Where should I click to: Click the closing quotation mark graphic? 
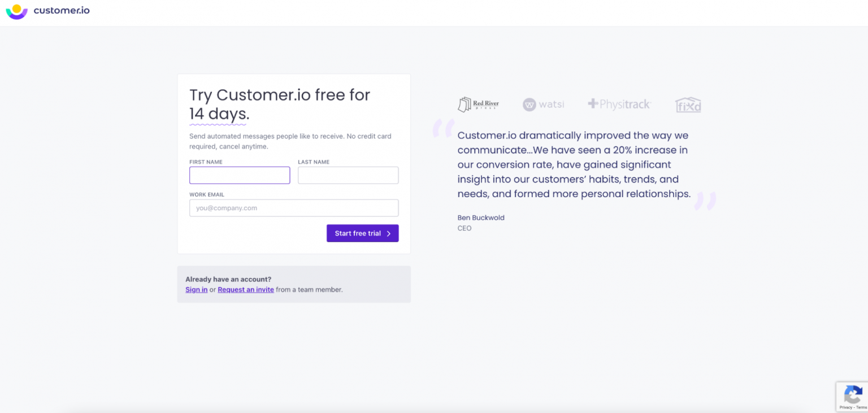point(705,201)
